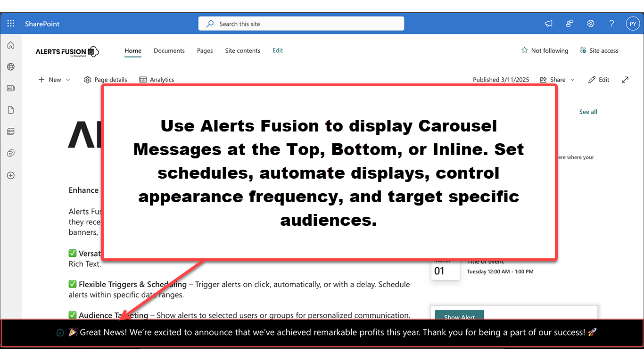Screen dimensions: 644x362
Task: Open the Site contents navigation tab
Action: pyautogui.click(x=242, y=50)
